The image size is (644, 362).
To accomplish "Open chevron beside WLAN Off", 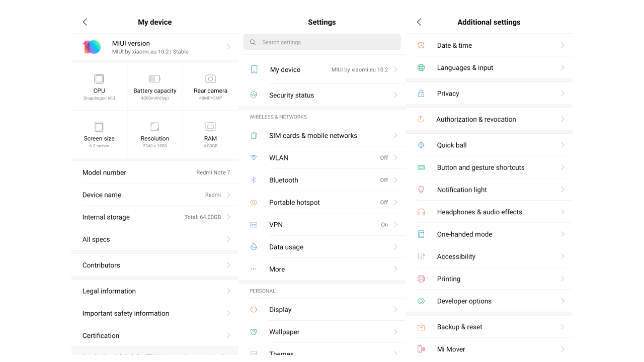I will point(395,158).
